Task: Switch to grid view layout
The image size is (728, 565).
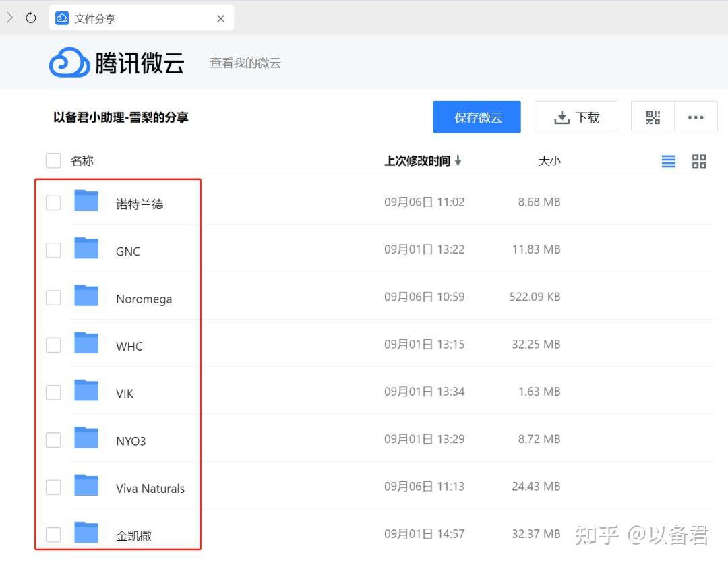Action: click(699, 161)
